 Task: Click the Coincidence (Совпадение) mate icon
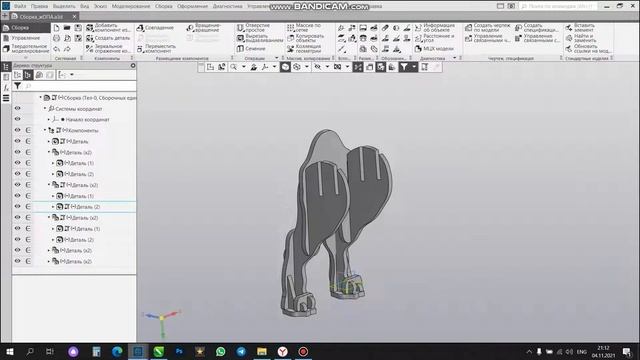point(140,28)
